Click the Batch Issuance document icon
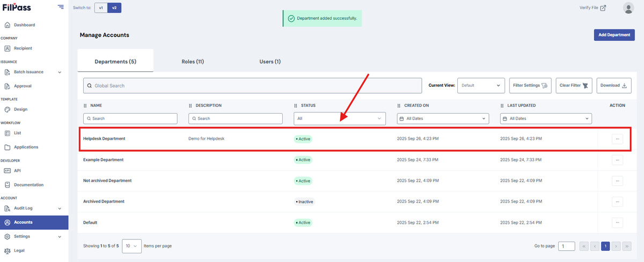Screen dimensions: 644x262 (7, 72)
